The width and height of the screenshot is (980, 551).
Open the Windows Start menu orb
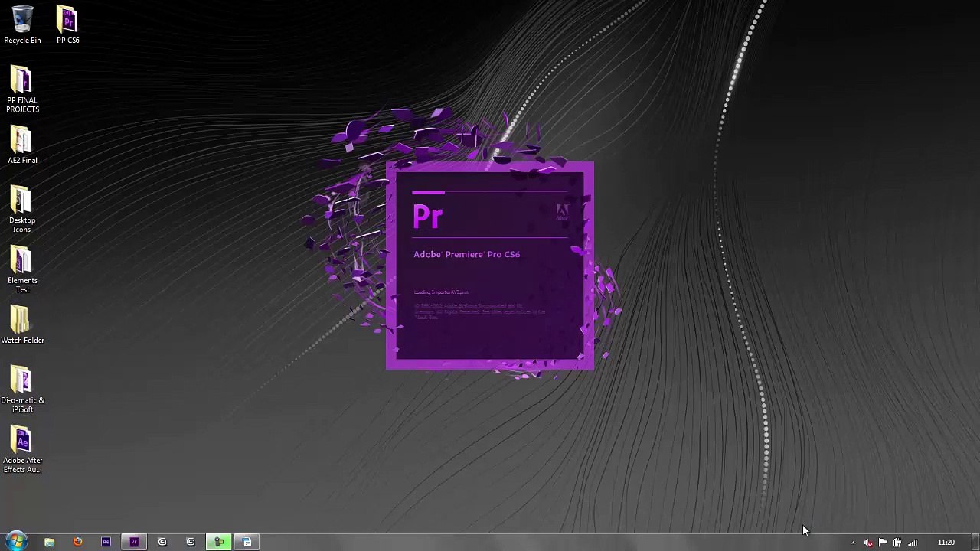point(15,541)
